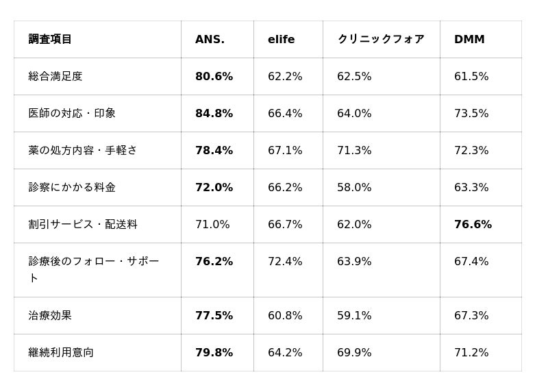This screenshot has height=392, width=548.
Task: Click the elife column header
Action: point(281,39)
